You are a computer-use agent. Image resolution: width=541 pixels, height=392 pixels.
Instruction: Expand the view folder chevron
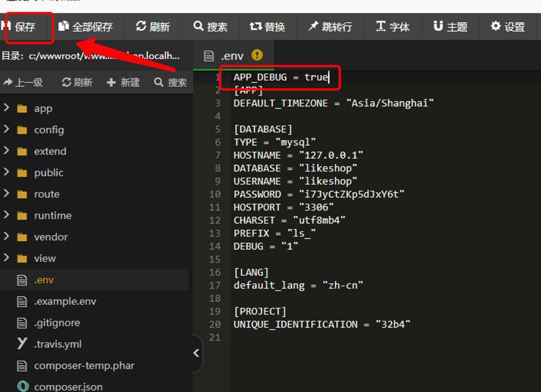tap(6, 258)
